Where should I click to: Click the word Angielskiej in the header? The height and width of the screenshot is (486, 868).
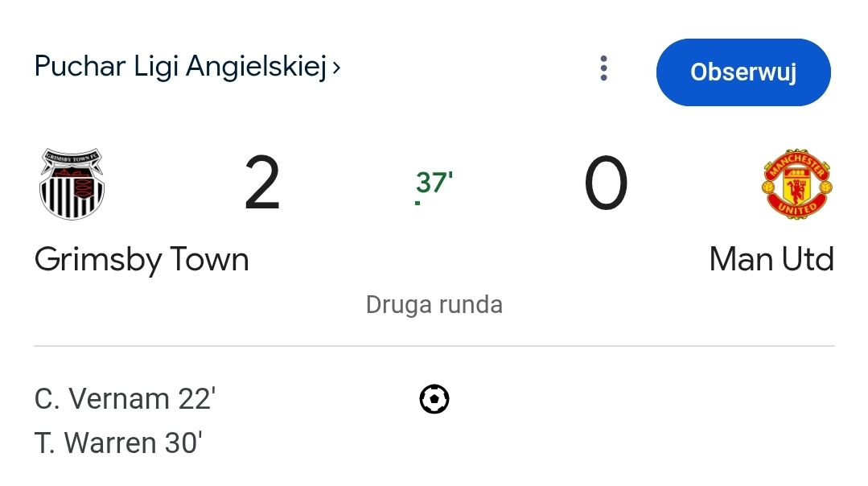(x=257, y=67)
